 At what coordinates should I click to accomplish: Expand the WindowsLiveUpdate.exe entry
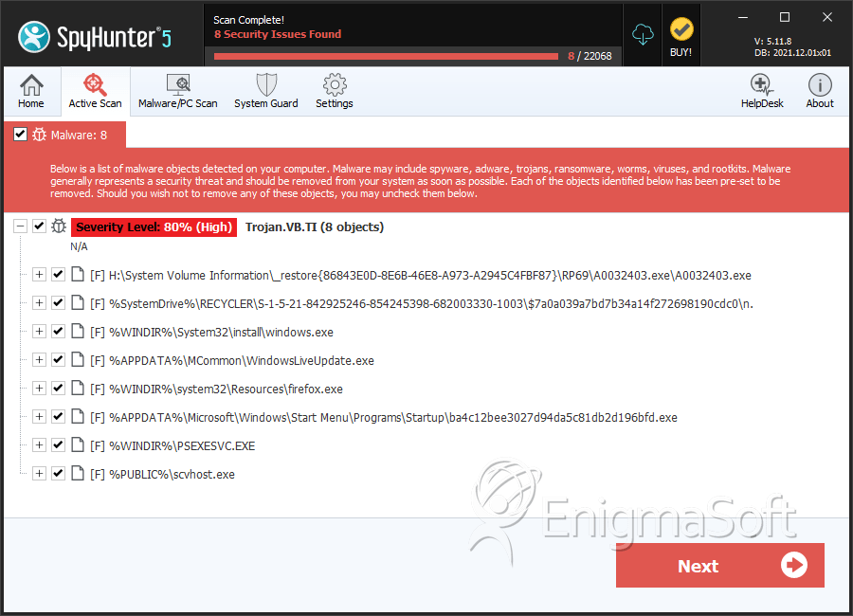pyautogui.click(x=39, y=360)
